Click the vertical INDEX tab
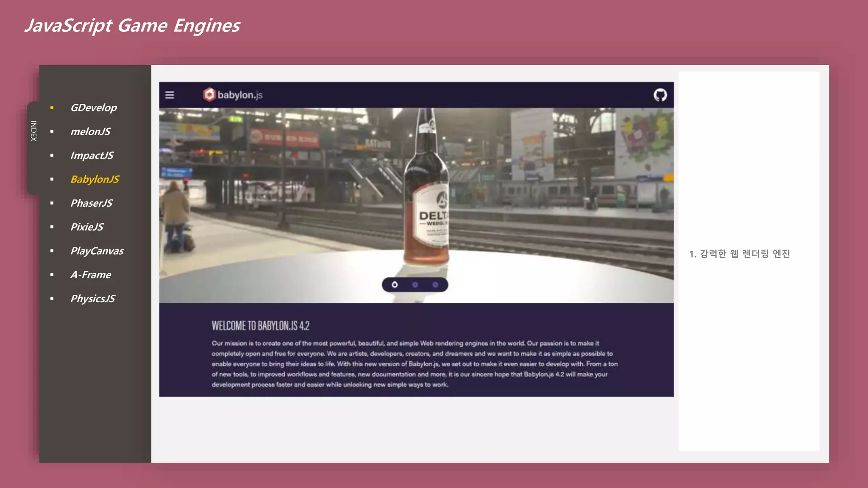This screenshot has height=488, width=868. click(x=33, y=131)
